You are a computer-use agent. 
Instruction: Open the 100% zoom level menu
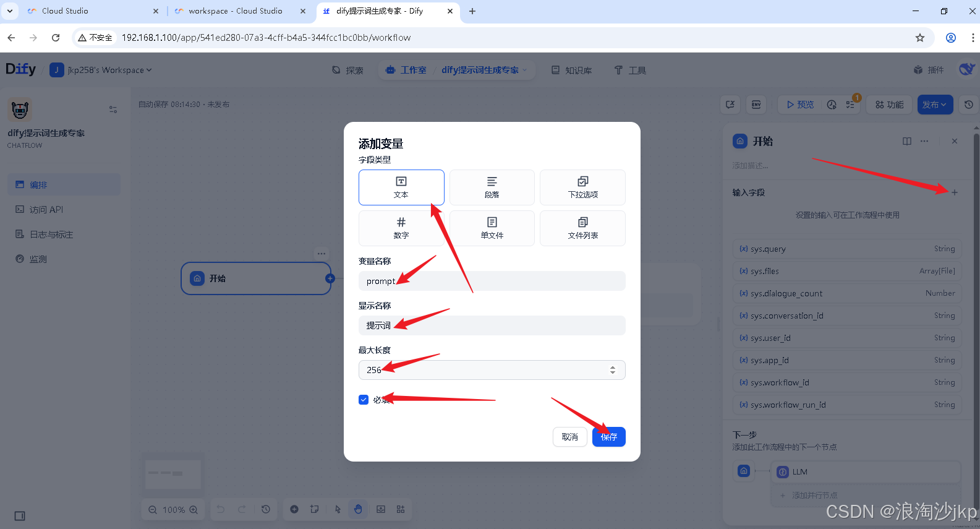tap(174, 510)
